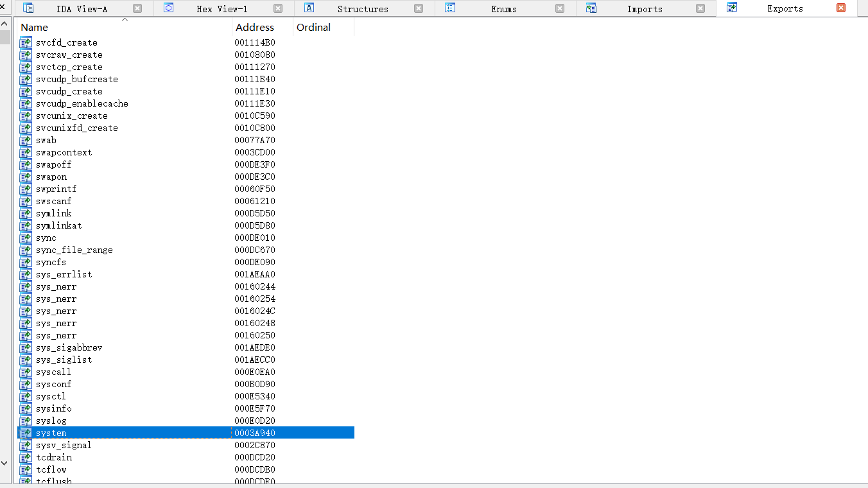This screenshot has height=488, width=868.
Task: Click the Structures tab icon
Action: (x=309, y=8)
